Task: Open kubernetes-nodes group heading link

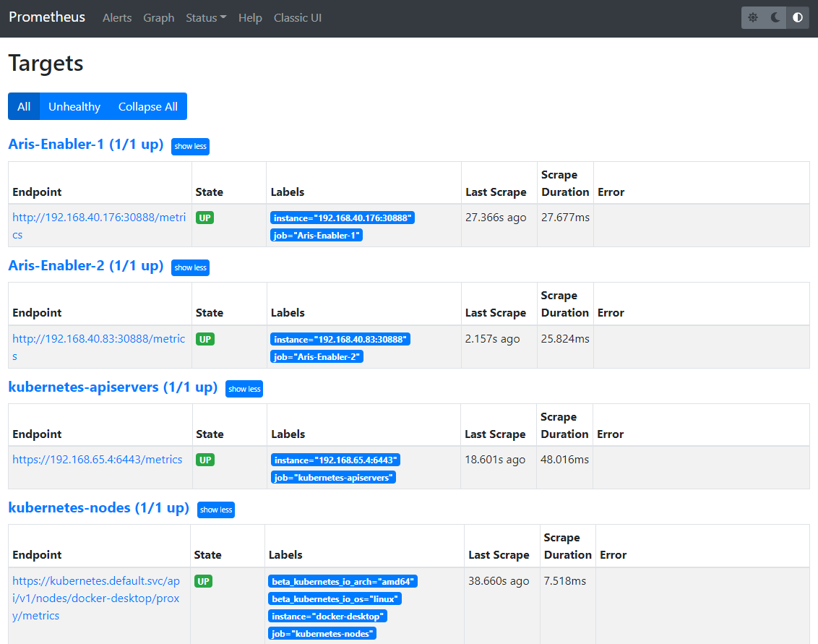Action: pyautogui.click(x=98, y=508)
